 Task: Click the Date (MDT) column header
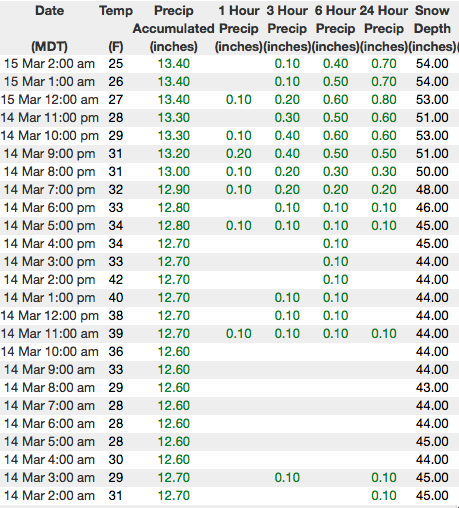coord(49,28)
